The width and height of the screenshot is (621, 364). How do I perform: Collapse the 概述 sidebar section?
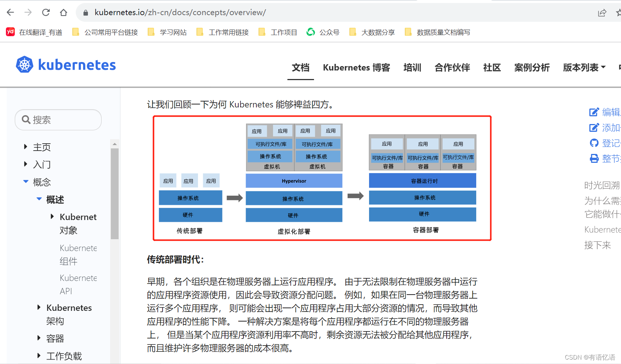(39, 199)
